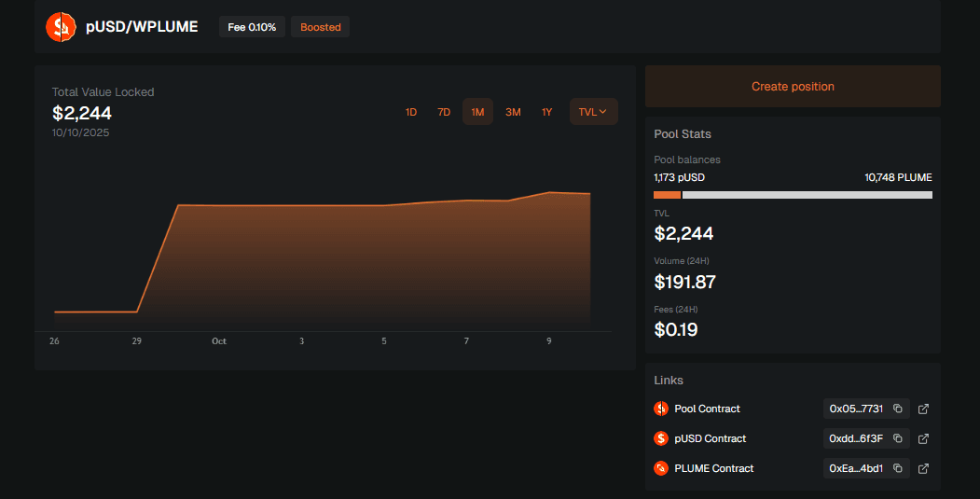This screenshot has height=499, width=980.
Task: Click the $2,244 TVL value in Pool Stats
Action: 683,234
